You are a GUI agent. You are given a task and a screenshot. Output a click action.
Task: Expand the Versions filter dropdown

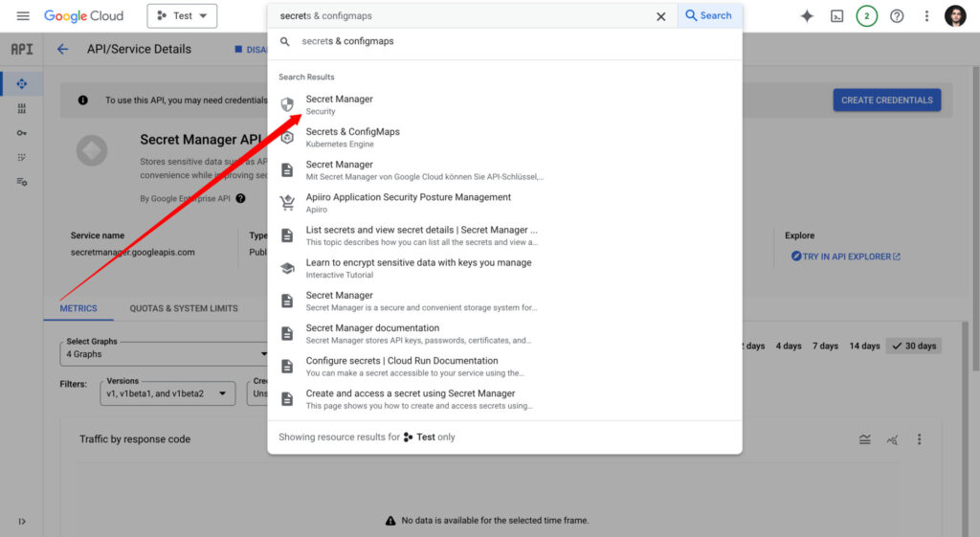(x=167, y=392)
